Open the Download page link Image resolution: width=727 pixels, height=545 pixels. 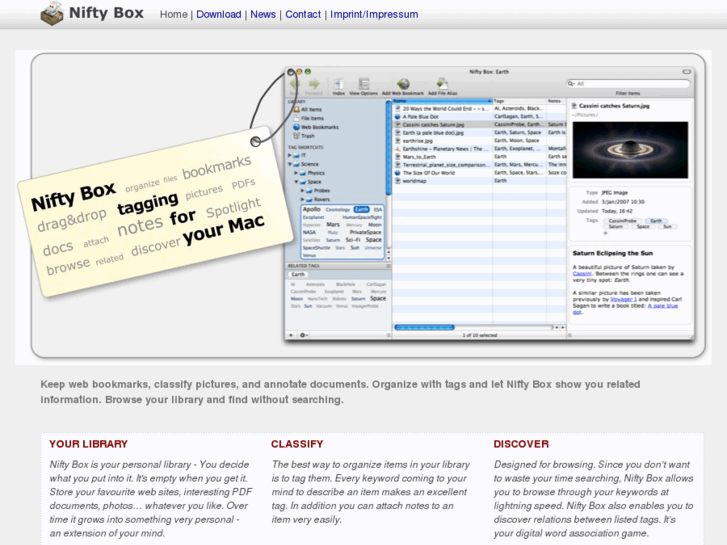(218, 14)
